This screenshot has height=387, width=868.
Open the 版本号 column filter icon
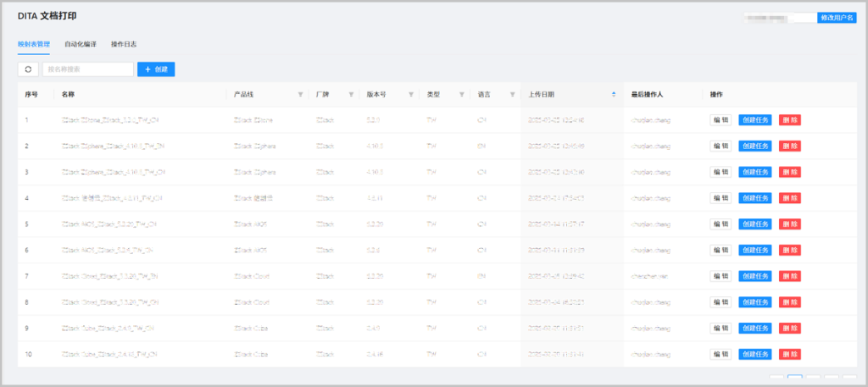(x=411, y=95)
